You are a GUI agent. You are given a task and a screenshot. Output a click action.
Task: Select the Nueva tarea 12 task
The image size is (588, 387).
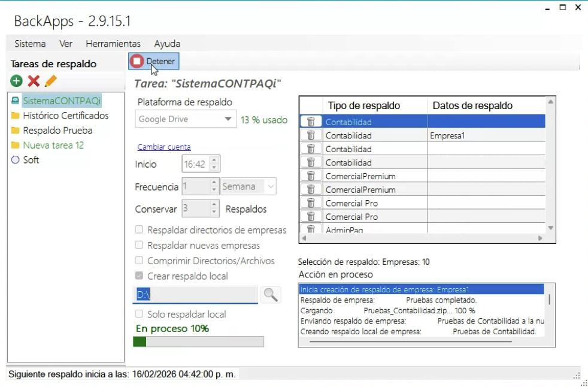point(53,145)
